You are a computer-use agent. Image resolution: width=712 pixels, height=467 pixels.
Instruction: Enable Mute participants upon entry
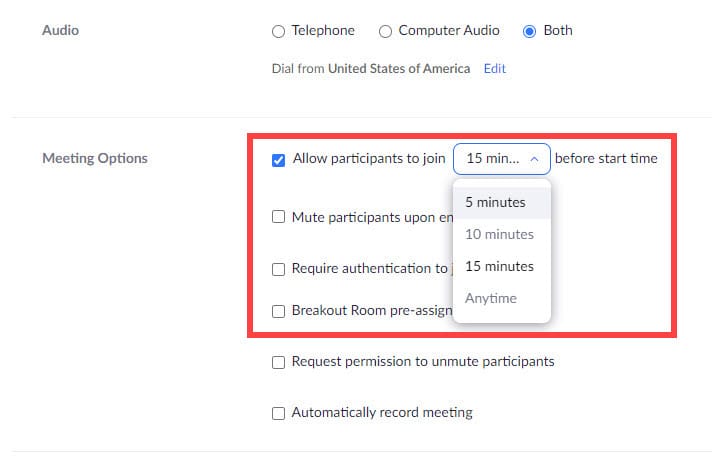coord(279,217)
